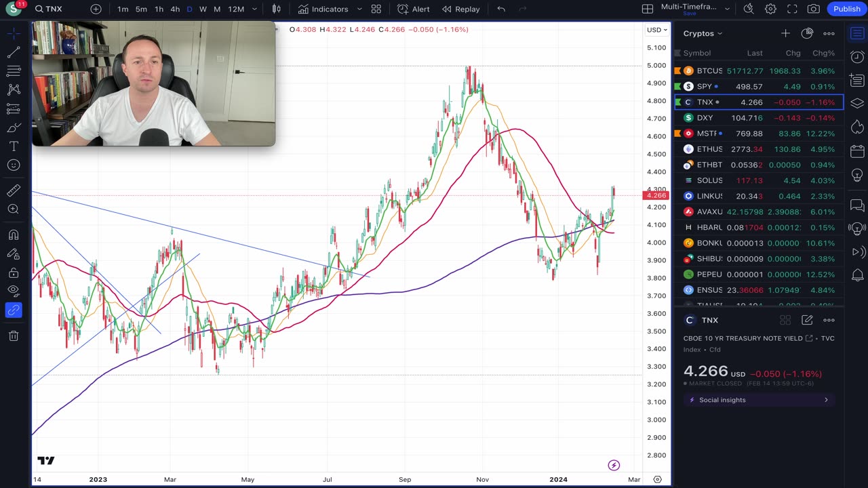
Task: Open the candlestick chart type dropdown
Action: 276,9
